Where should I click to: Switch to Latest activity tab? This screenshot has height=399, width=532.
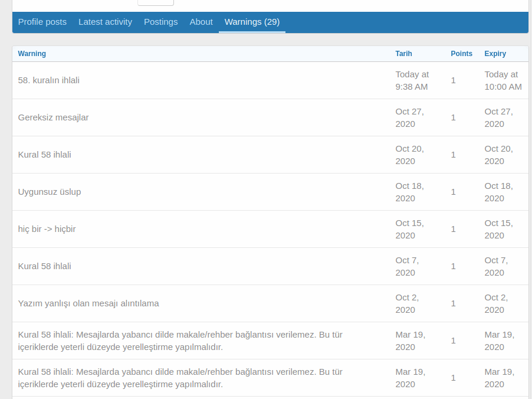pos(105,22)
